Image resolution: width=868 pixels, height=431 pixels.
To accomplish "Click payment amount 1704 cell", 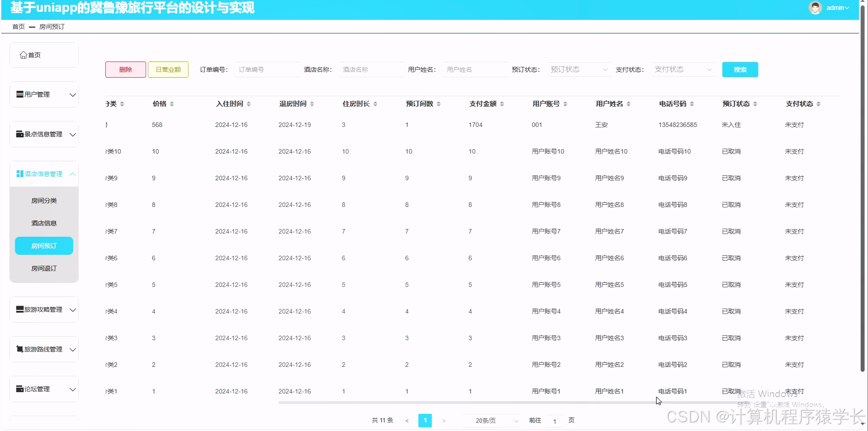I will click(476, 125).
